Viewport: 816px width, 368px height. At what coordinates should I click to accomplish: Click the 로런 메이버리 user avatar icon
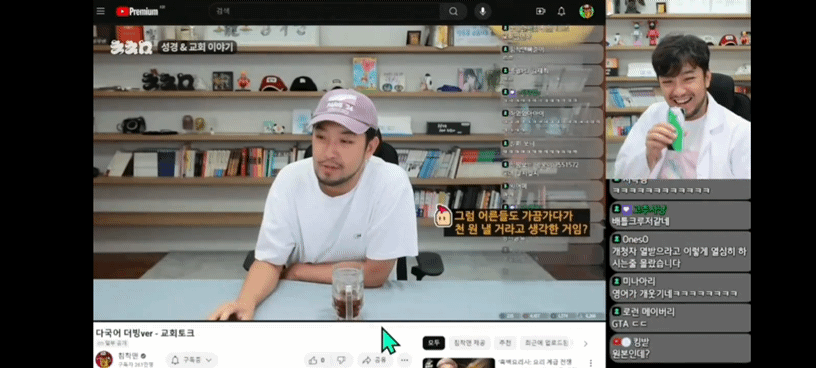click(x=616, y=312)
